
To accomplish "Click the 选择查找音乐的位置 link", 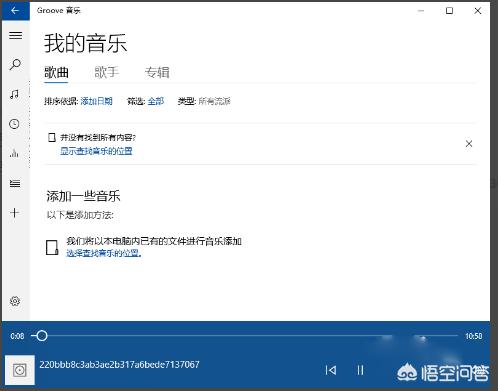I will [104, 253].
